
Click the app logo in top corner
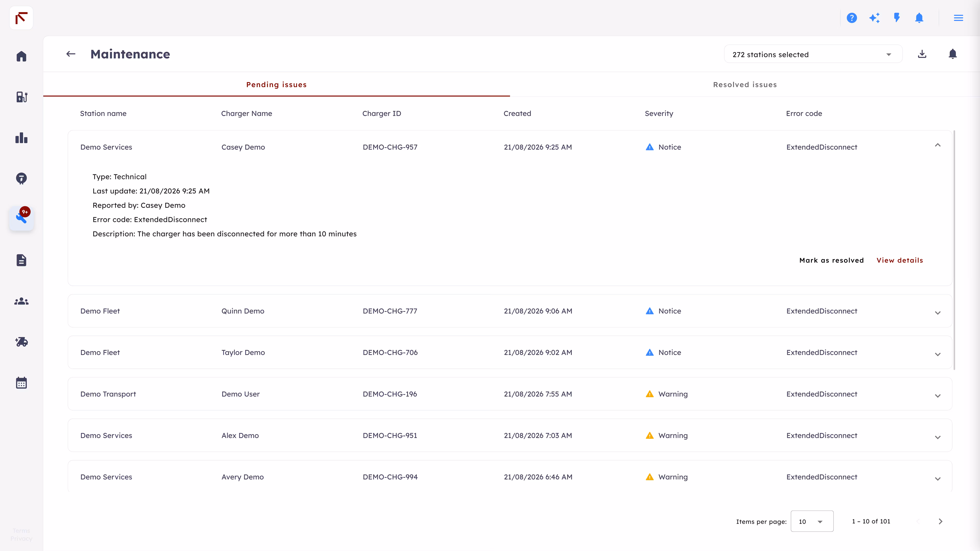point(21,18)
